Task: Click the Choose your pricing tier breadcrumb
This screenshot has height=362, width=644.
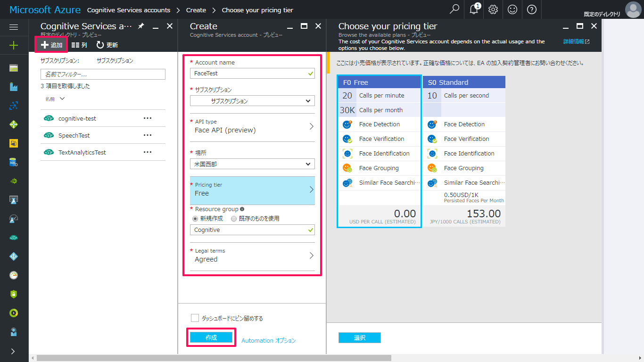Action: (x=257, y=10)
